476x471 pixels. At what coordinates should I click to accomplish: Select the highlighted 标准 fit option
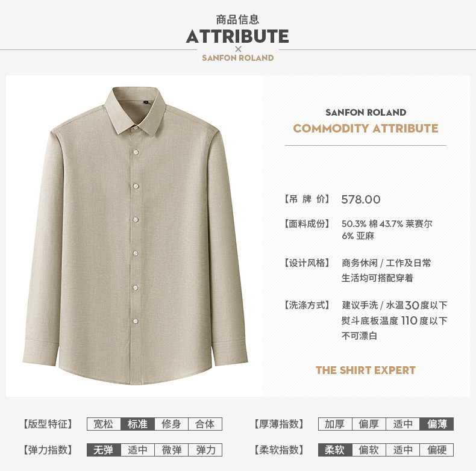tap(137, 424)
